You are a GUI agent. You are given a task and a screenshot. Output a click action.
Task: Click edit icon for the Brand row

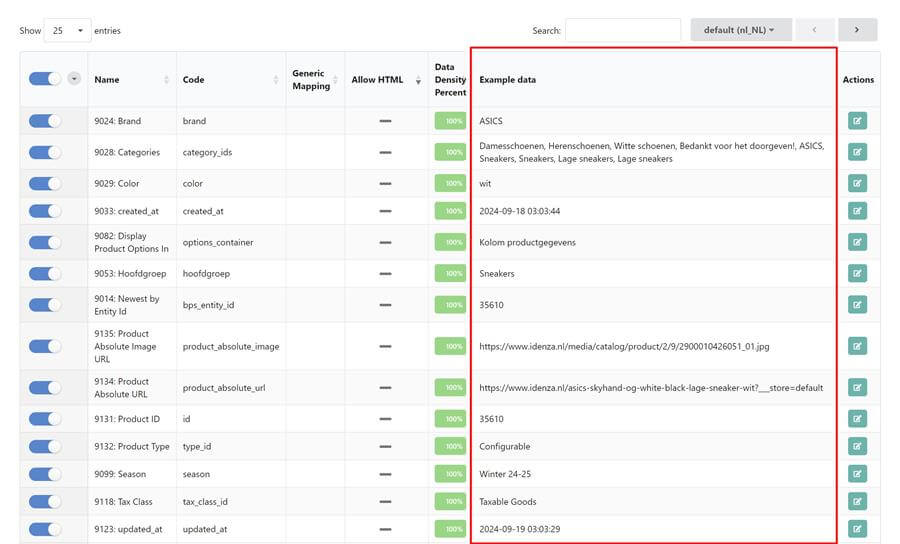(x=857, y=121)
